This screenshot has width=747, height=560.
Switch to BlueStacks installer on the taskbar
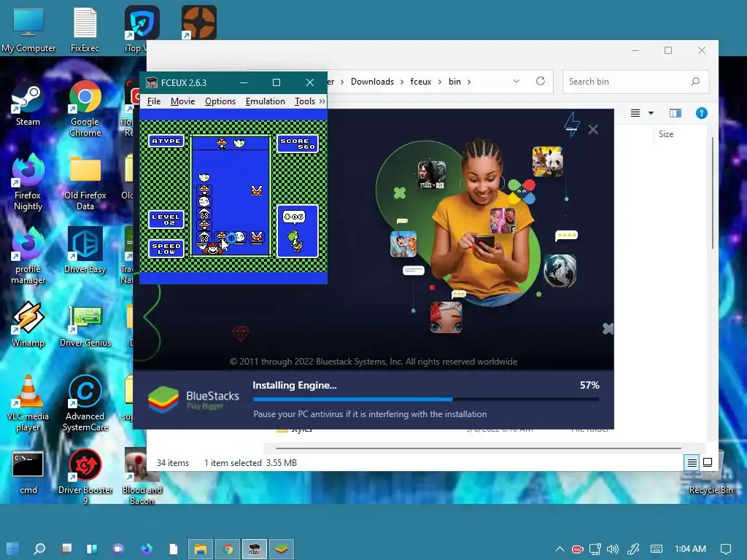point(282,549)
